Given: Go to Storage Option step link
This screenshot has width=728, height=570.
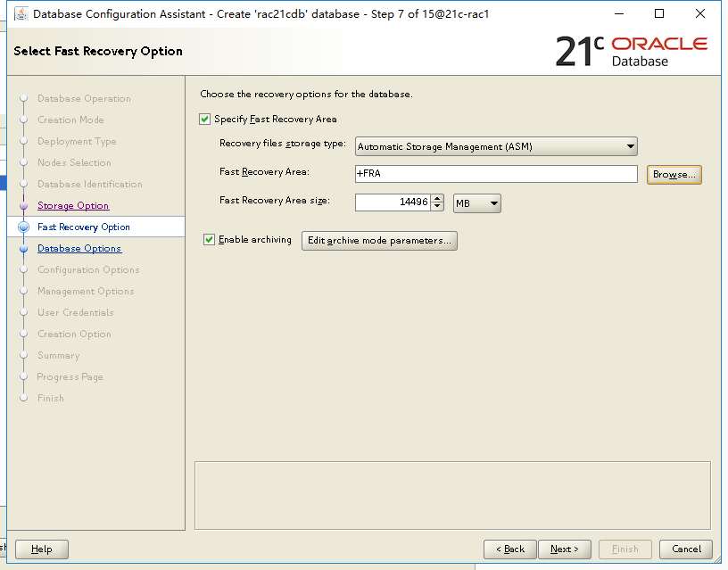Looking at the screenshot, I should 73,206.
